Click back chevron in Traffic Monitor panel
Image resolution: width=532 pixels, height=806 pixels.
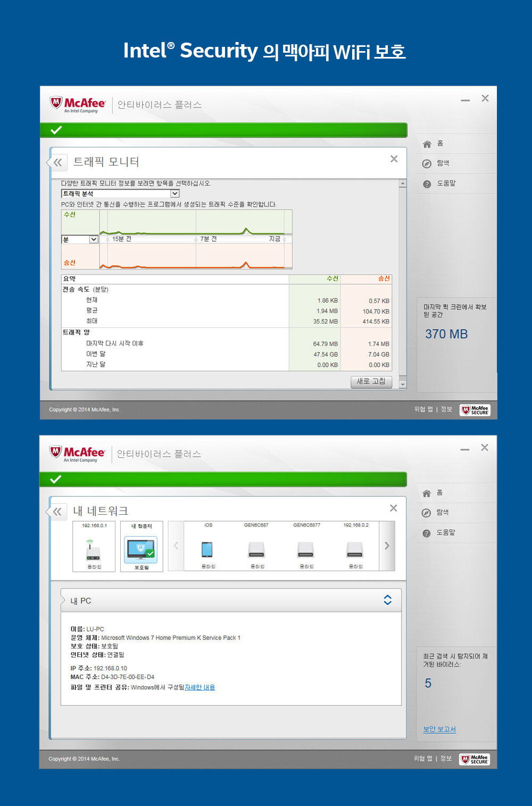pyautogui.click(x=57, y=162)
